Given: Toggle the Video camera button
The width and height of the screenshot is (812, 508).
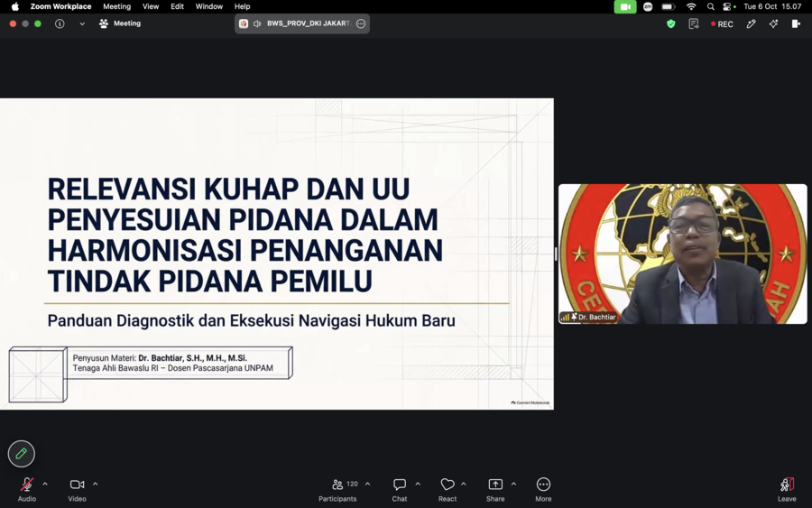Looking at the screenshot, I should 78,489.
